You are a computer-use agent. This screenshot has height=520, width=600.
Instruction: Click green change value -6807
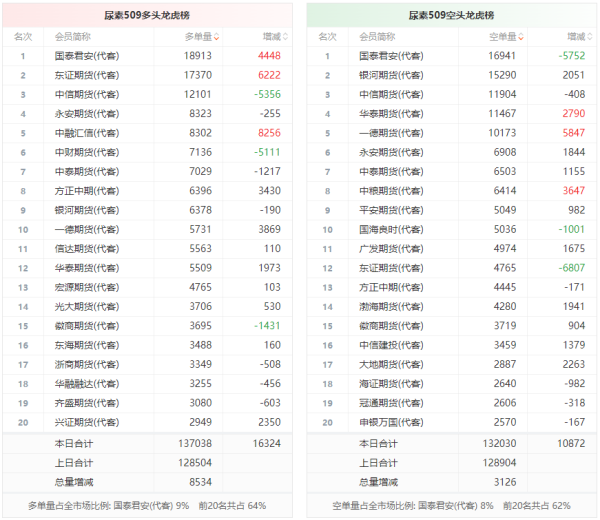(572, 268)
